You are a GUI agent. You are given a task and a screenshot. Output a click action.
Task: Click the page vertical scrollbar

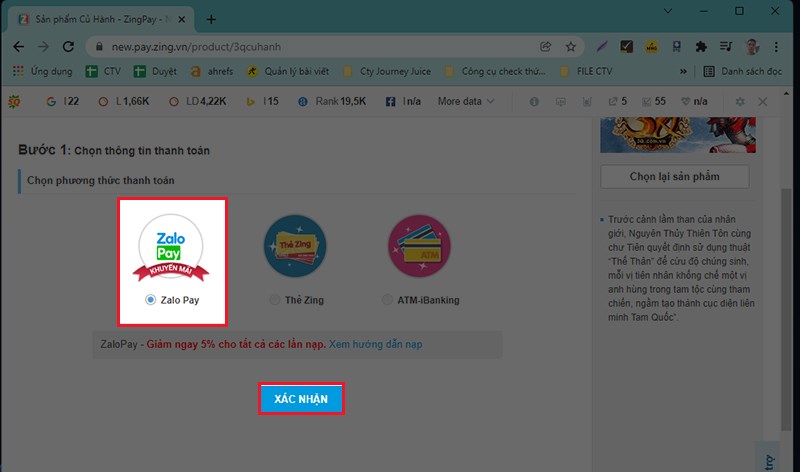786,309
